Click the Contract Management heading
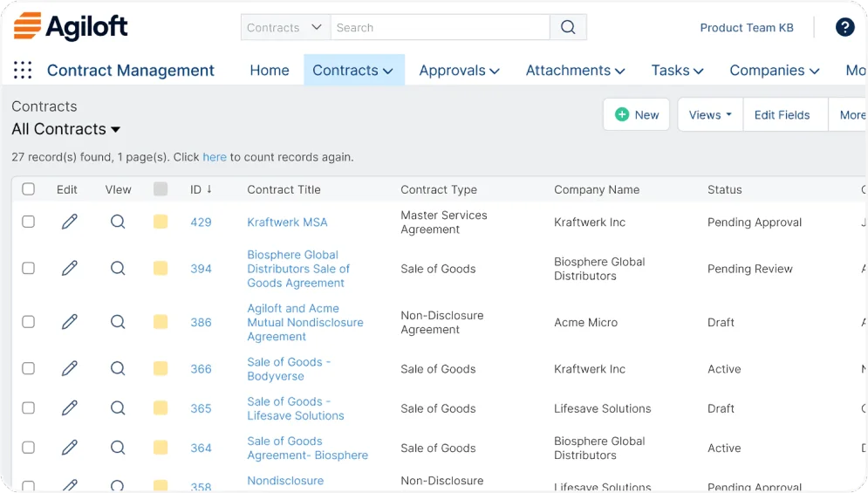Image resolution: width=868 pixels, height=493 pixels. (131, 71)
